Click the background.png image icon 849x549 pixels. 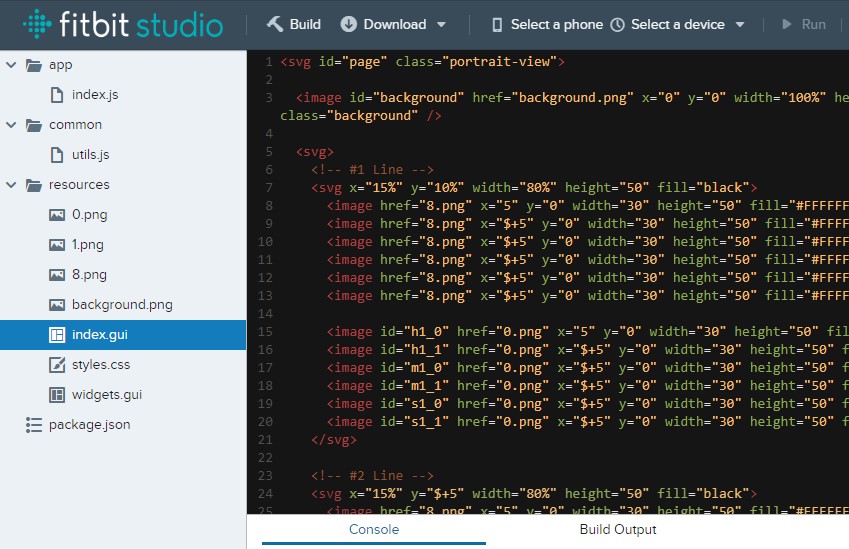point(57,305)
